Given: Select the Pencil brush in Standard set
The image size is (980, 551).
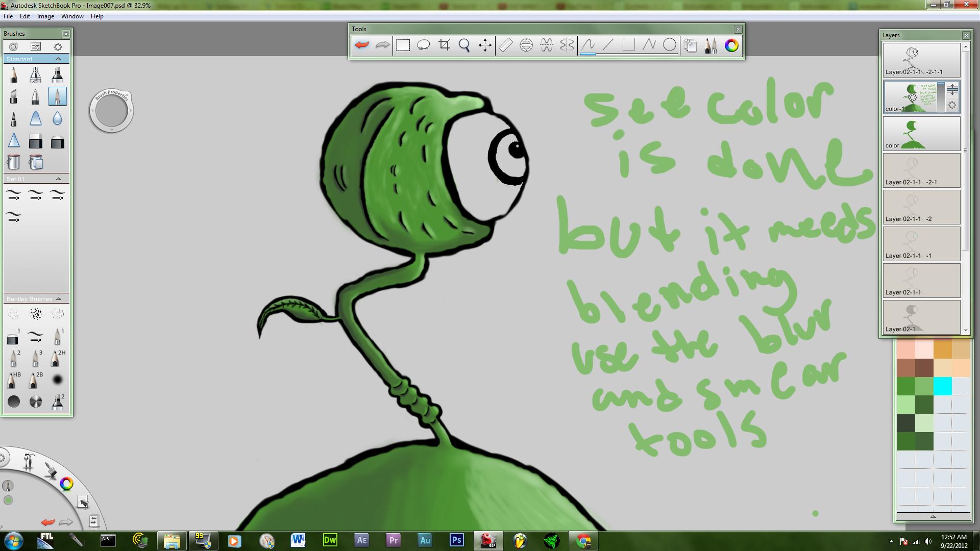Looking at the screenshot, I should 14,75.
